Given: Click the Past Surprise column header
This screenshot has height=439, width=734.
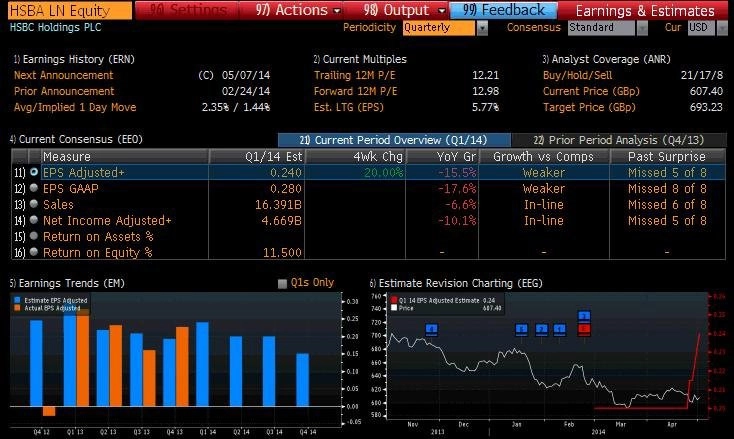Looking at the screenshot, I should (668, 156).
